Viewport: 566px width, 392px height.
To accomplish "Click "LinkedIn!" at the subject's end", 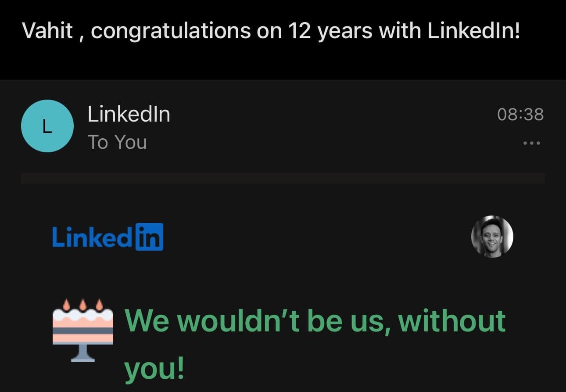I will [x=473, y=31].
